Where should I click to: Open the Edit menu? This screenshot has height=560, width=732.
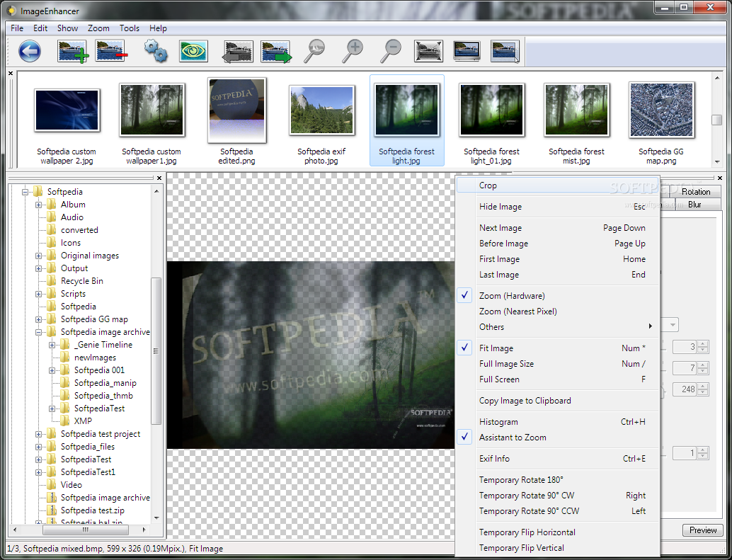40,28
